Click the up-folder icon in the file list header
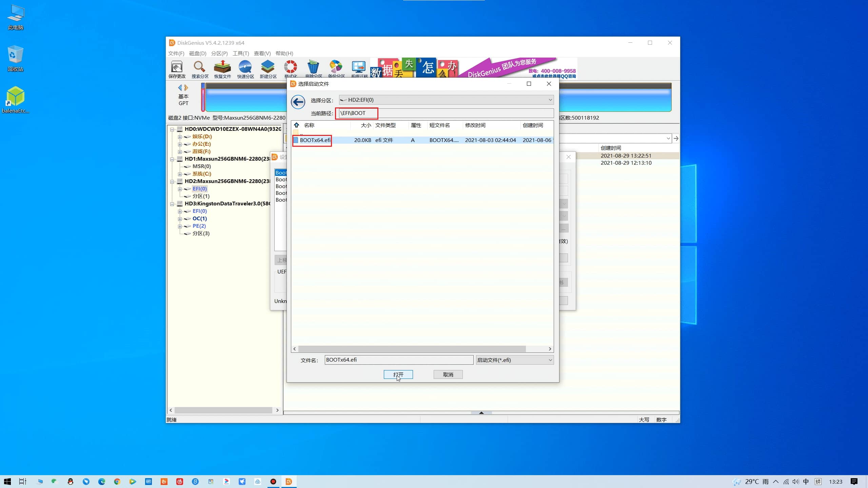Viewport: 868px width, 488px height. pos(296,125)
